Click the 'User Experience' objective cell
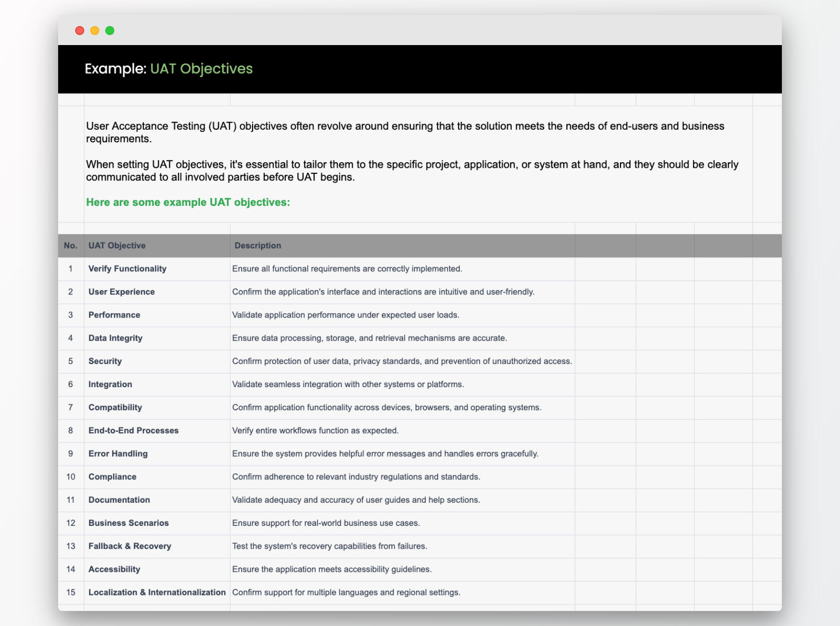The image size is (840, 626). 121,291
